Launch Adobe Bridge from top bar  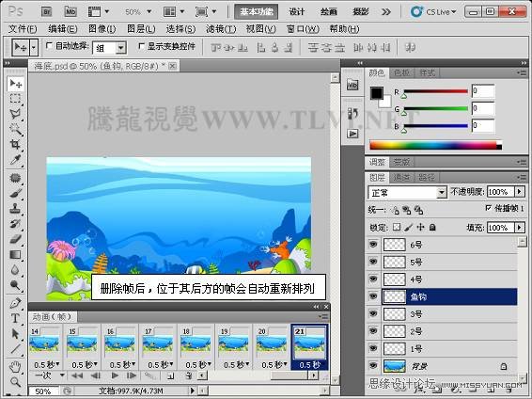[46, 12]
